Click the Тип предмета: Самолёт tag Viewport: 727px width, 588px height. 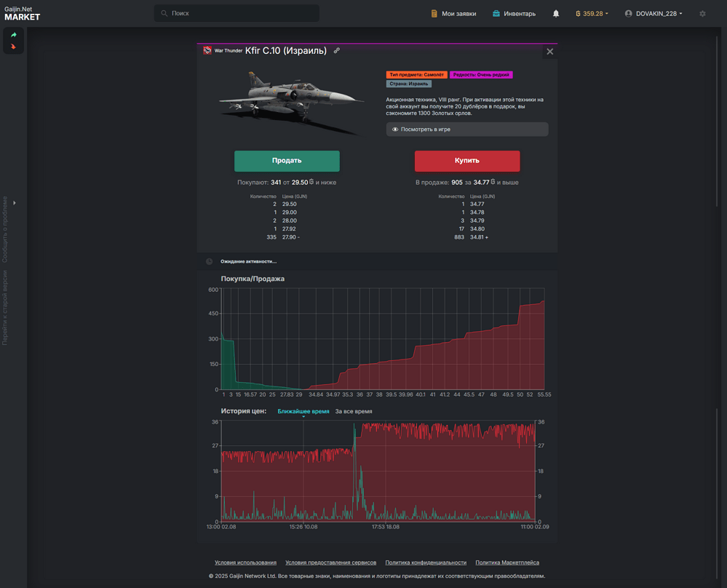(x=416, y=75)
